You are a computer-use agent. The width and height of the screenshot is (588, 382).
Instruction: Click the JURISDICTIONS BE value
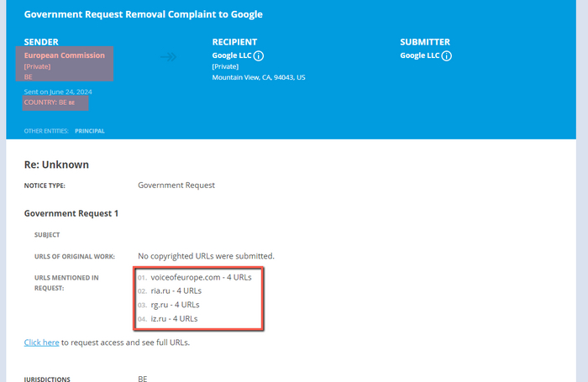pyautogui.click(x=143, y=379)
